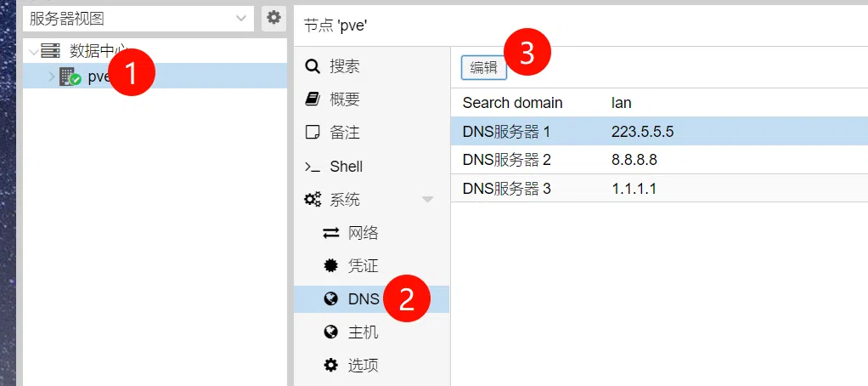
Task: Open the 主机 hosts page
Action: 363,332
